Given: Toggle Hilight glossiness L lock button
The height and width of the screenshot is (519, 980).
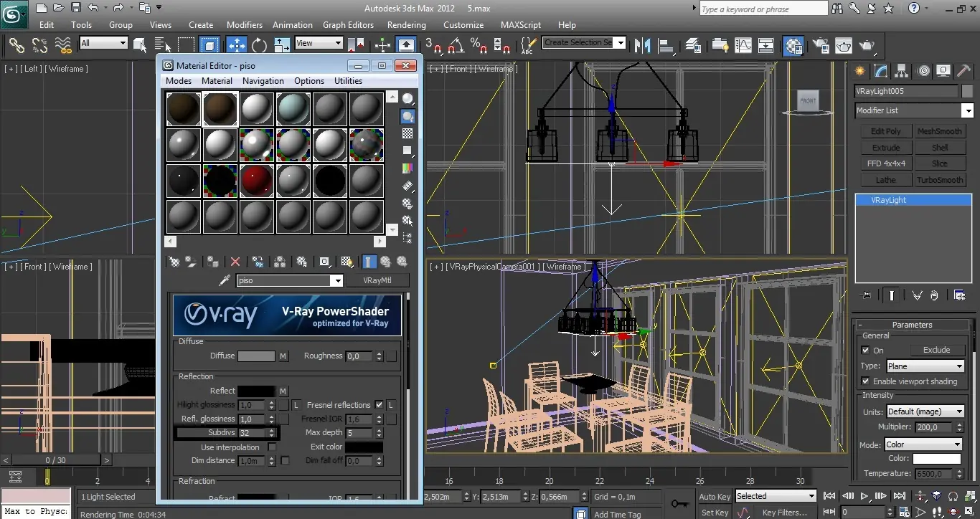Looking at the screenshot, I should pyautogui.click(x=295, y=405).
